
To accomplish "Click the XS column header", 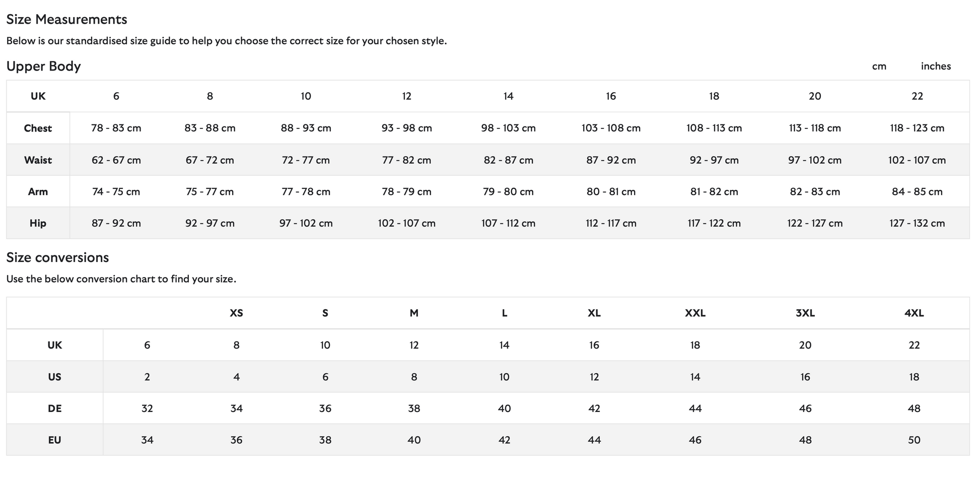I will click(x=236, y=313).
